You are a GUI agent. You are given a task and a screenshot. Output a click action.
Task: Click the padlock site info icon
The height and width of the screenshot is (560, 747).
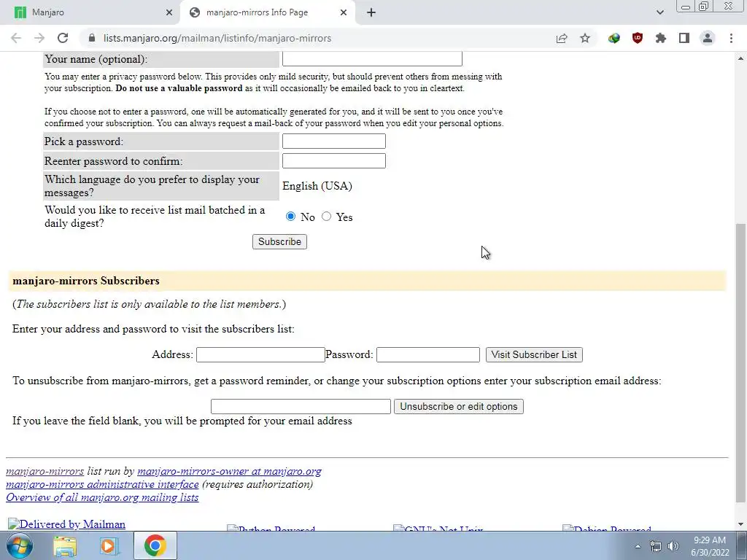tap(92, 38)
